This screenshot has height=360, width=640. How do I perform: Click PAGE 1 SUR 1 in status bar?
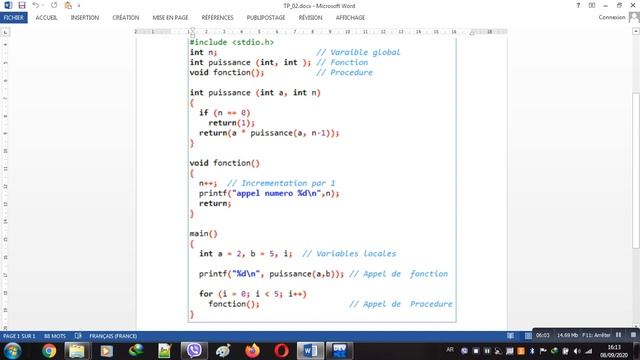coord(19,336)
